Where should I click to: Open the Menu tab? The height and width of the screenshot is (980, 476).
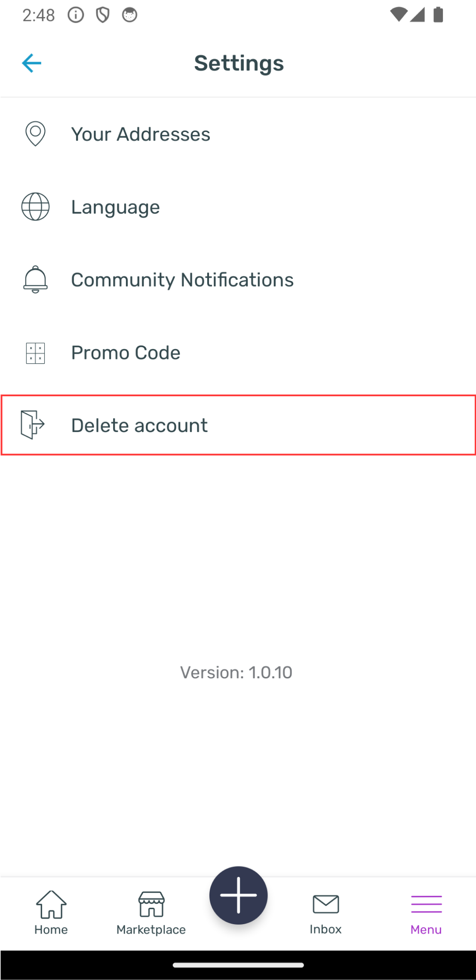[x=426, y=912]
